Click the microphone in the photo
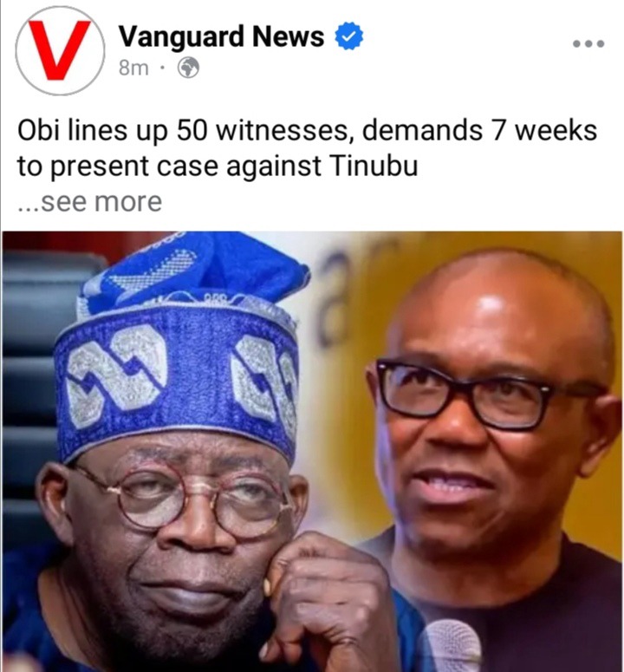 [450, 646]
